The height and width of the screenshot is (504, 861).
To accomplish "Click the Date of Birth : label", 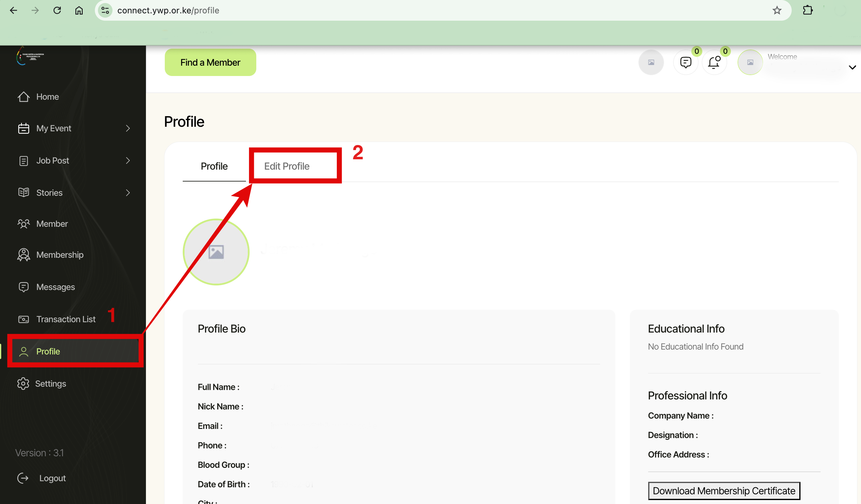I will [x=224, y=485].
